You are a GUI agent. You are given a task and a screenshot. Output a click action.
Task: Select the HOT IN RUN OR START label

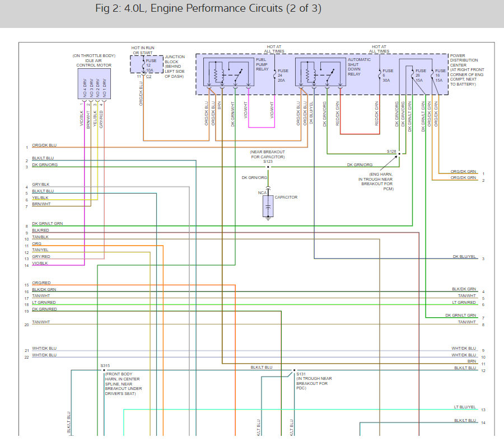[x=143, y=50]
